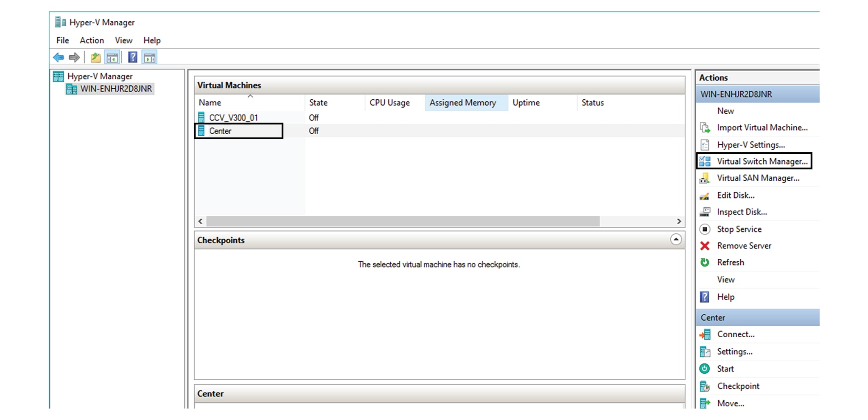This screenshot has height=420, width=868.
Task: Click the Move icon under Center actions
Action: pyautogui.click(x=705, y=403)
